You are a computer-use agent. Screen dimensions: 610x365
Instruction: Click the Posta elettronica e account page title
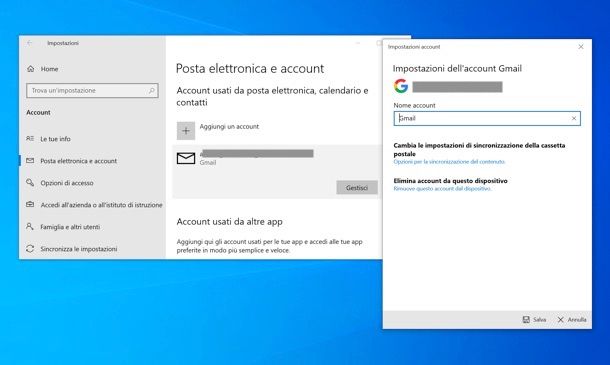(x=250, y=68)
